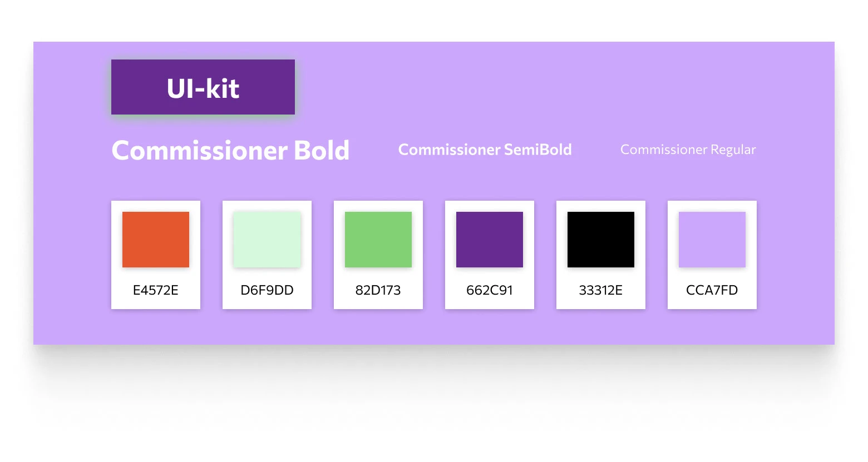Select the CCA7FD hex code label
868x462 pixels.
712,290
